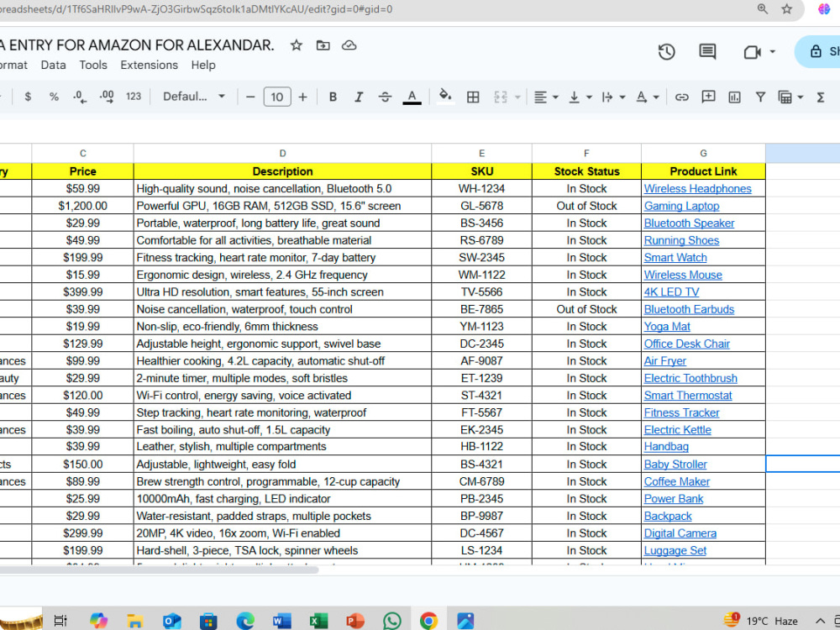Check cloud save status icon
The image size is (840, 630).
point(349,45)
